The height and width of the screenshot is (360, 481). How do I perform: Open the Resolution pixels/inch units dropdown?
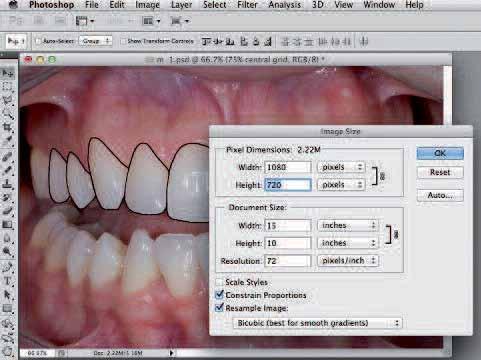coord(348,261)
